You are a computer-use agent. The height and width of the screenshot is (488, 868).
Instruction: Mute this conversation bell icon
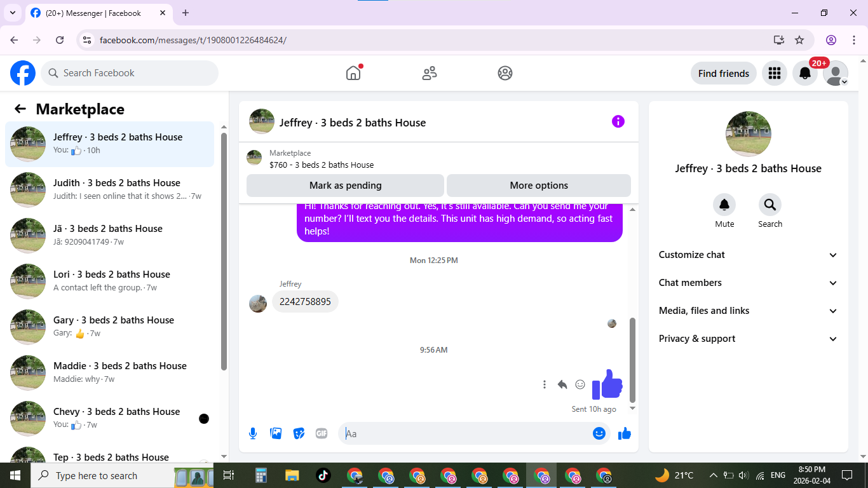(724, 205)
